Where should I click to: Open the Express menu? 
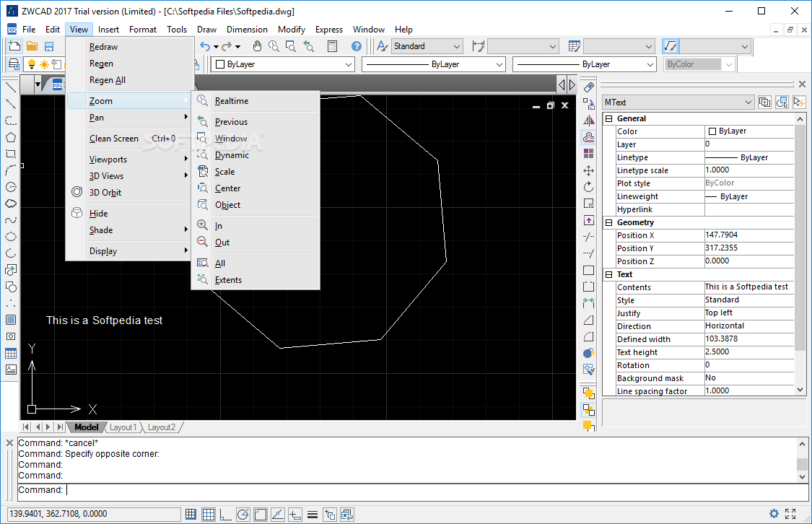click(x=329, y=30)
